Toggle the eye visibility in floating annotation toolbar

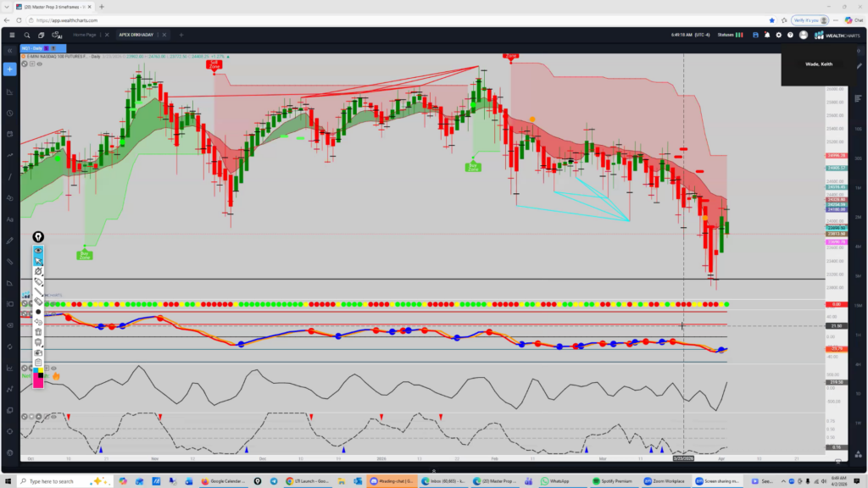tap(38, 251)
